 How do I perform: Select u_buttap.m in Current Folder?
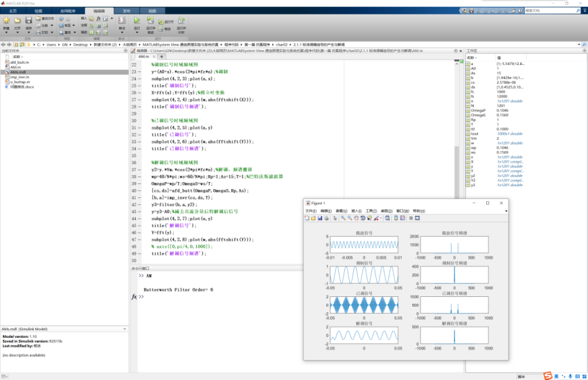tap(20, 82)
